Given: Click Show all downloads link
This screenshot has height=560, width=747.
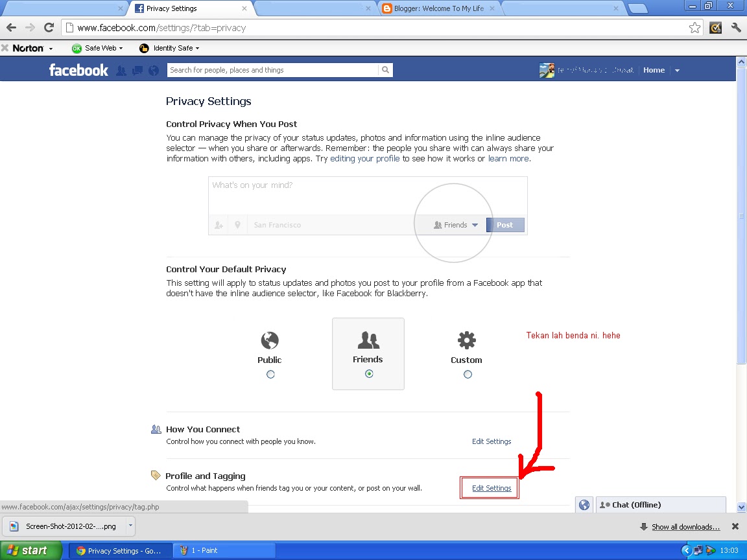Looking at the screenshot, I should (x=685, y=527).
